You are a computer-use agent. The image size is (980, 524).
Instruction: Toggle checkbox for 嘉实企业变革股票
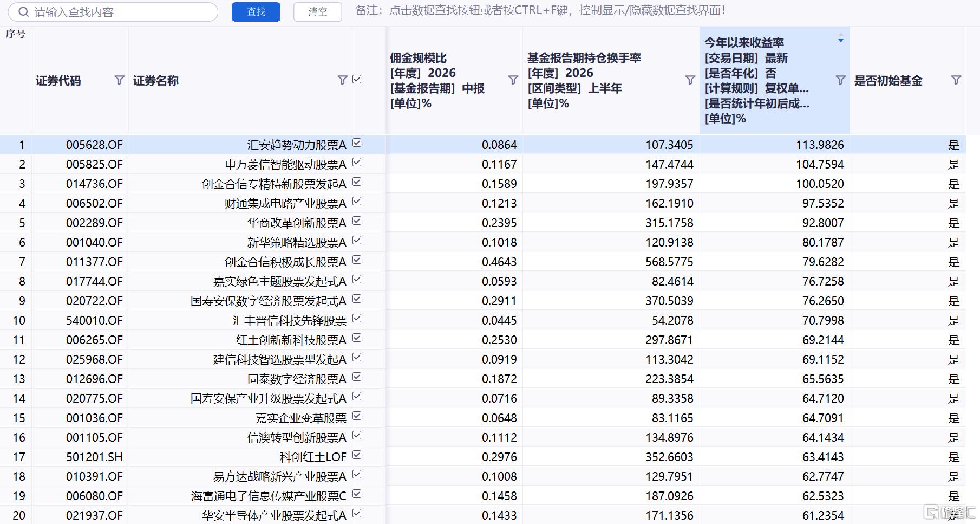coord(357,416)
